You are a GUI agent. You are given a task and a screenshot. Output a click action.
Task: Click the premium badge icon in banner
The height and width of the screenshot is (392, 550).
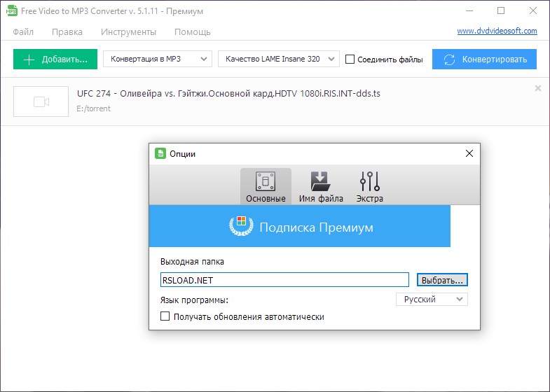(x=241, y=227)
